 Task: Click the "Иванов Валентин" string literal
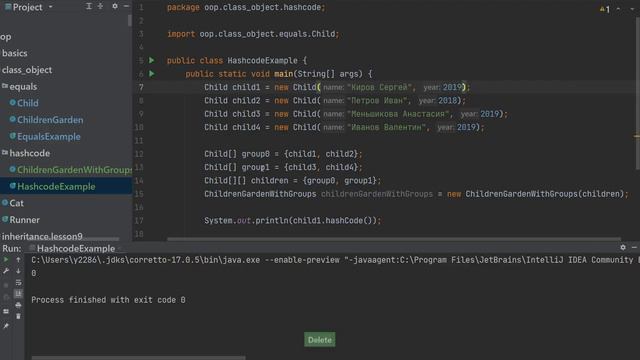[x=386, y=127]
